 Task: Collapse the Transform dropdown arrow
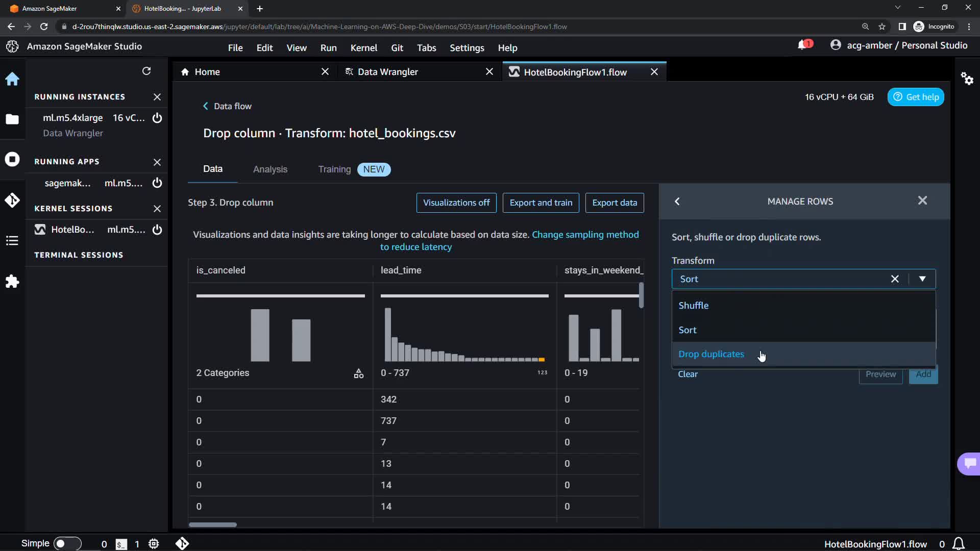pyautogui.click(x=922, y=279)
